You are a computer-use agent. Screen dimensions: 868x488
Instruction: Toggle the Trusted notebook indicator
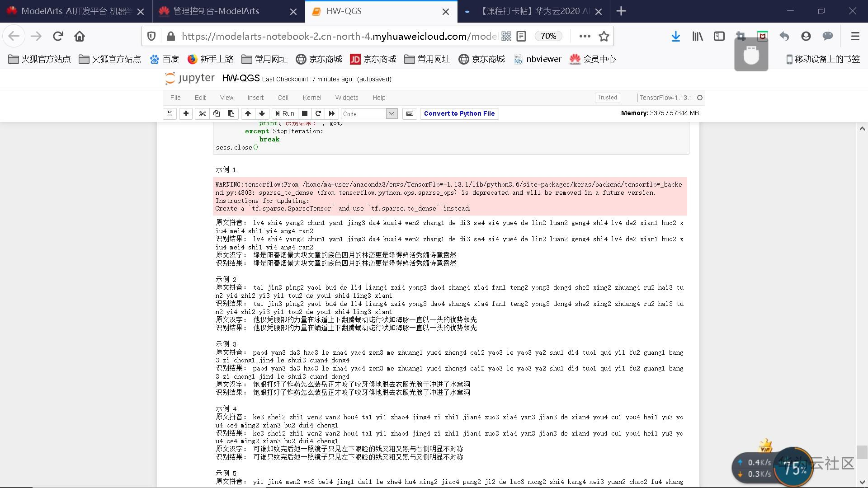point(607,98)
